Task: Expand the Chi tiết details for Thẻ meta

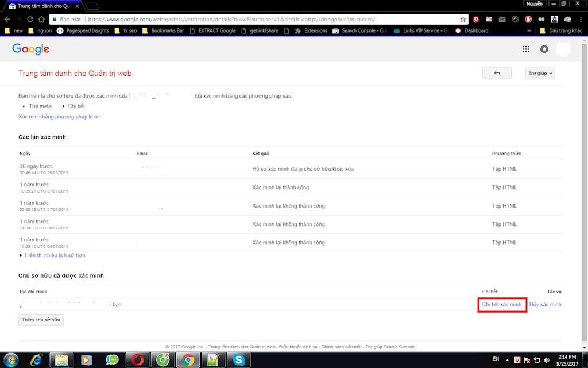Action: (76, 106)
